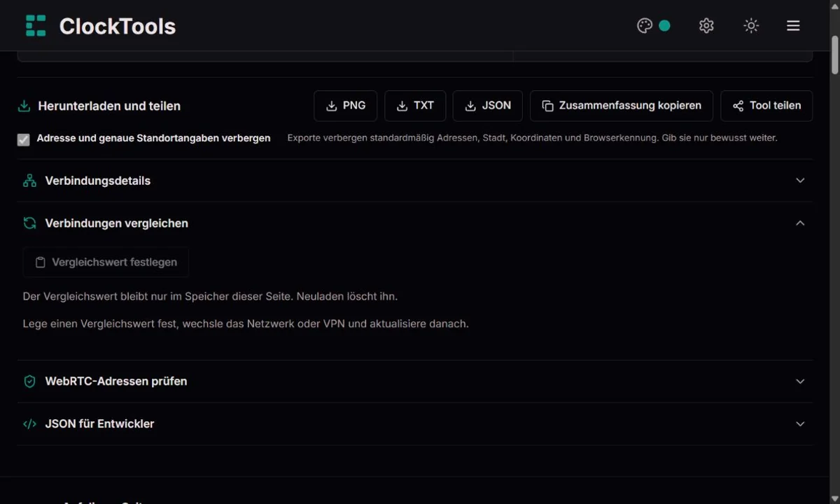The height and width of the screenshot is (504, 840).
Task: Share via the Tool teilen button
Action: pos(766,106)
